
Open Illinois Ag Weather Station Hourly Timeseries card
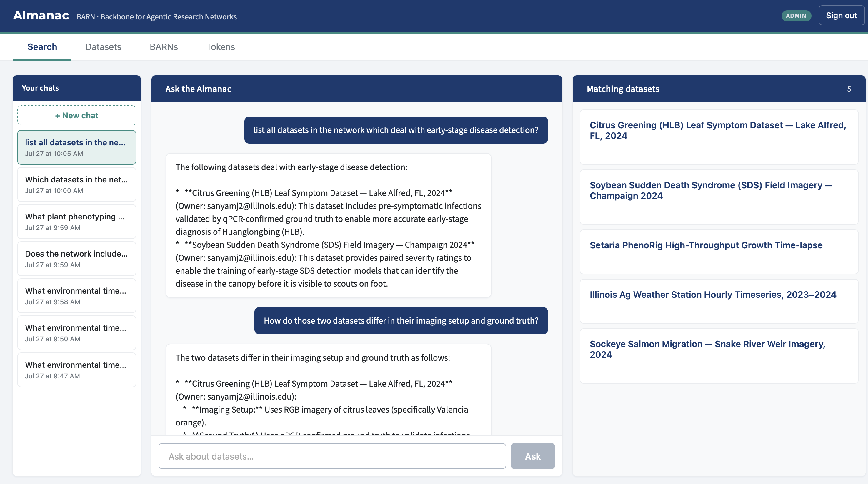point(719,301)
